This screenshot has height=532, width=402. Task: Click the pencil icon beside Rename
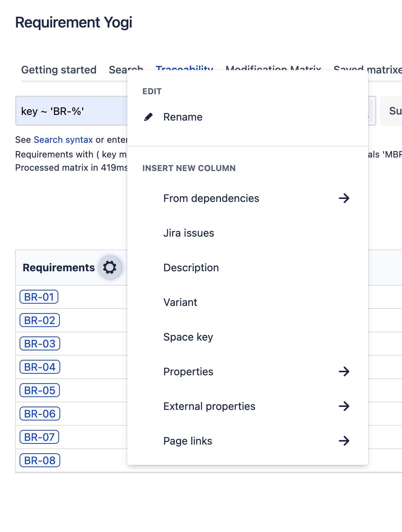coord(149,117)
